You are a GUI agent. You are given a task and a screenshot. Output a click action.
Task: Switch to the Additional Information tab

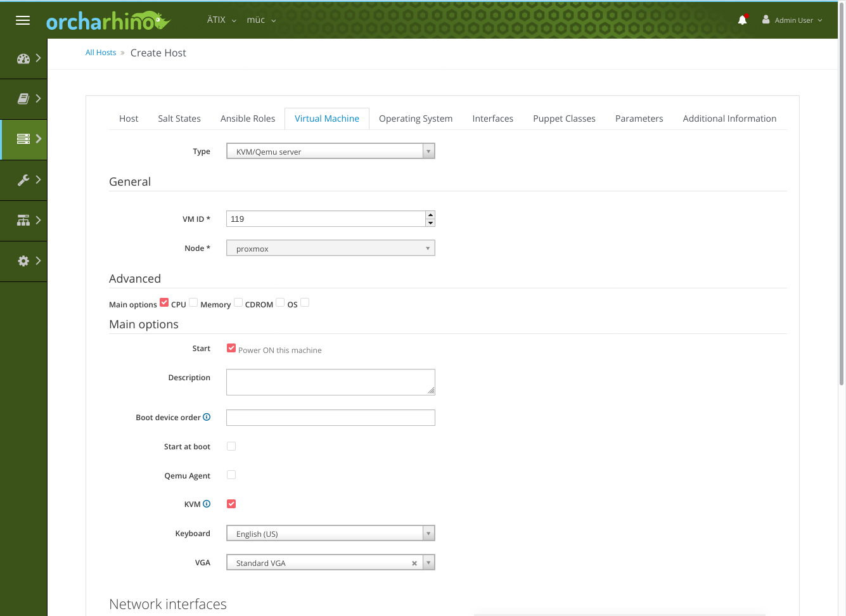point(729,119)
